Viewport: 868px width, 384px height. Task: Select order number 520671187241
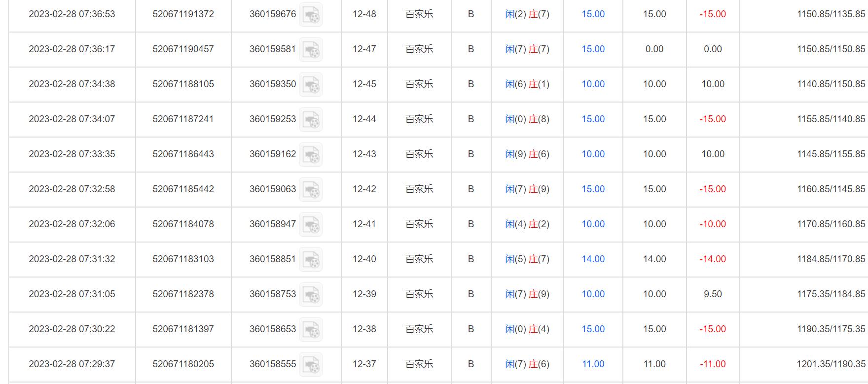pyautogui.click(x=183, y=119)
